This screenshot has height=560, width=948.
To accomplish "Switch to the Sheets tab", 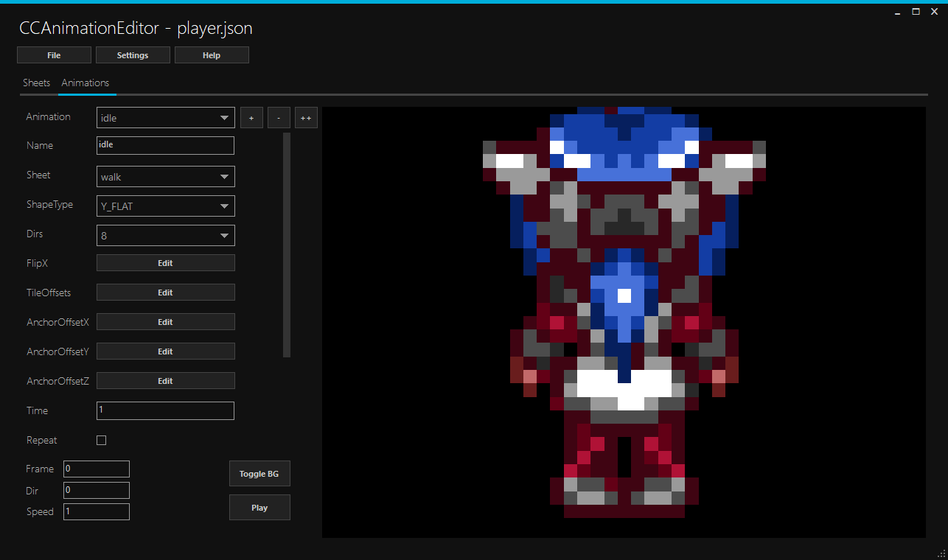I will pos(37,83).
